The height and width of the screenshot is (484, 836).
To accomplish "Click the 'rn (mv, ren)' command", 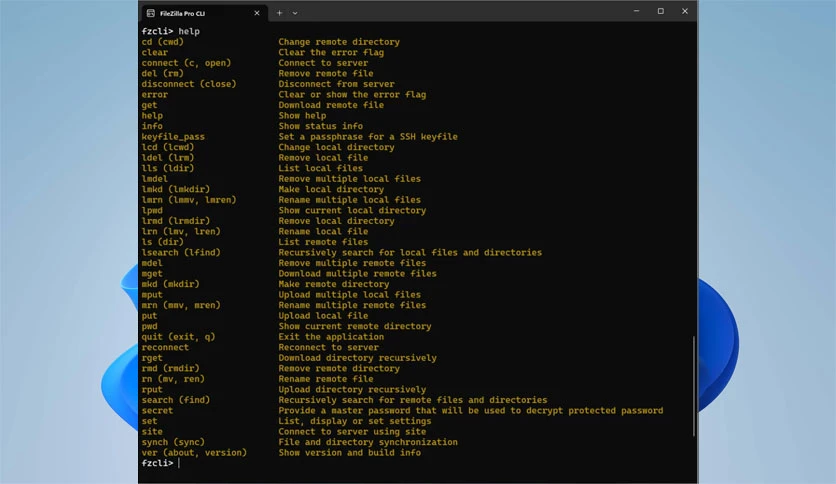I will pyautogui.click(x=173, y=379).
